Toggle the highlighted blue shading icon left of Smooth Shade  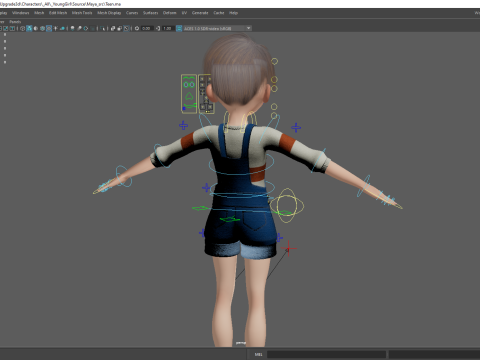point(29,28)
